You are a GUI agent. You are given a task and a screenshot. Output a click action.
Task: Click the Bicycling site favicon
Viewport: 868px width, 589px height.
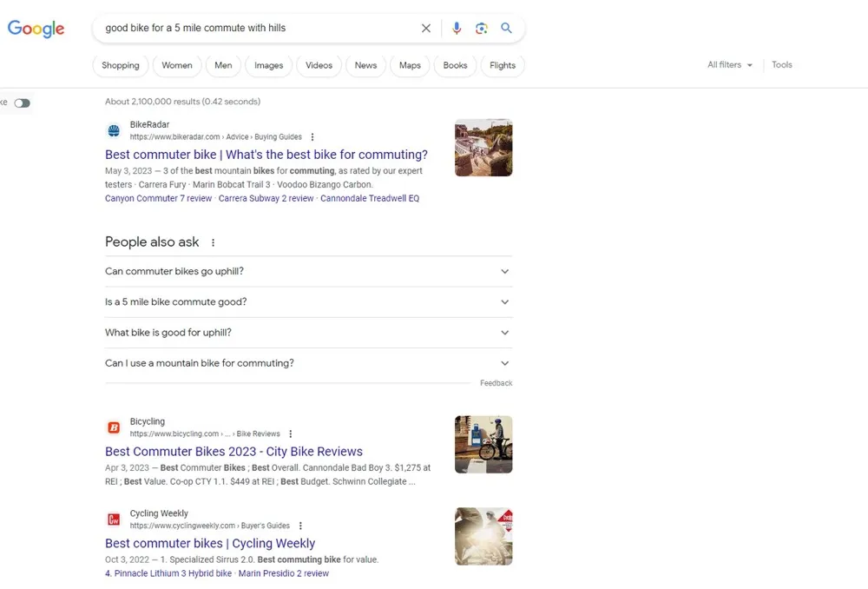(x=114, y=427)
